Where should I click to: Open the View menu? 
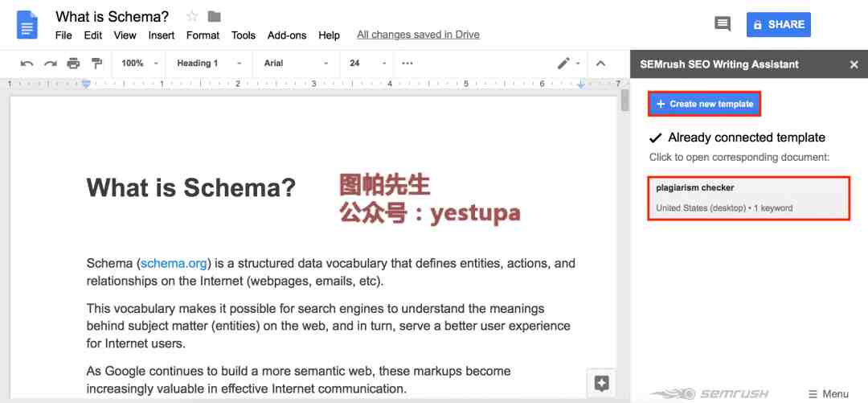(x=125, y=35)
